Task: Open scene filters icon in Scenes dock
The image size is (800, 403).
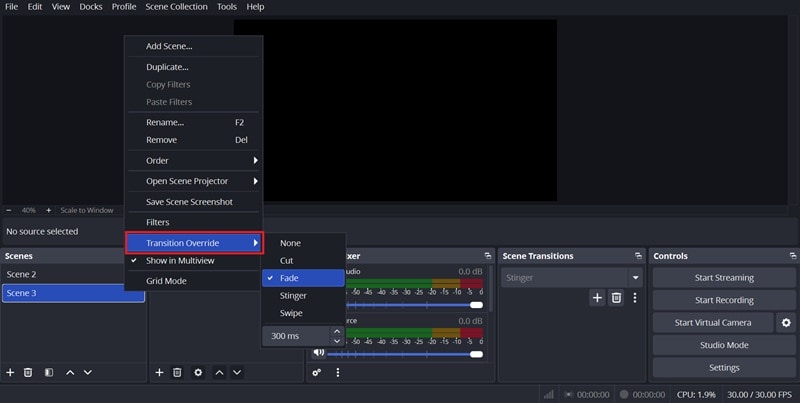Action: 48,373
